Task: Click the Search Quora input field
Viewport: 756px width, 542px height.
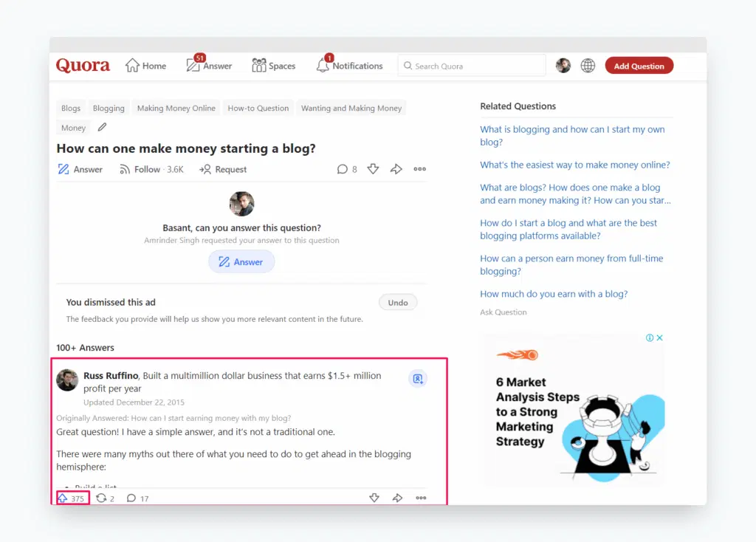Action: pyautogui.click(x=472, y=66)
